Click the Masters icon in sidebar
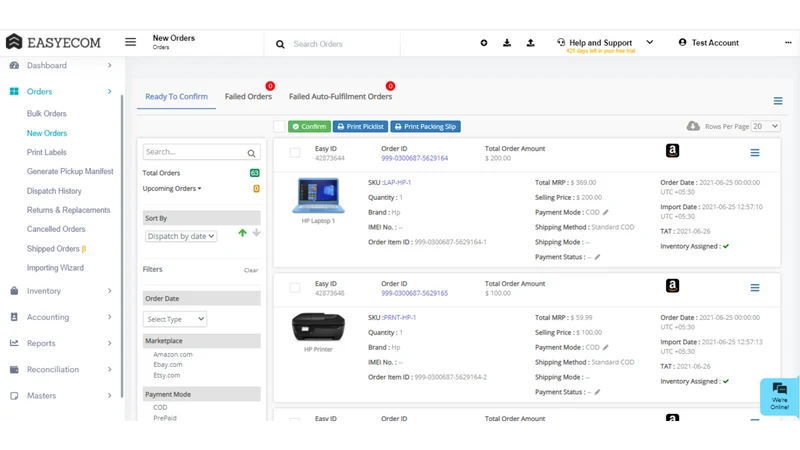800x450 pixels. click(14, 395)
